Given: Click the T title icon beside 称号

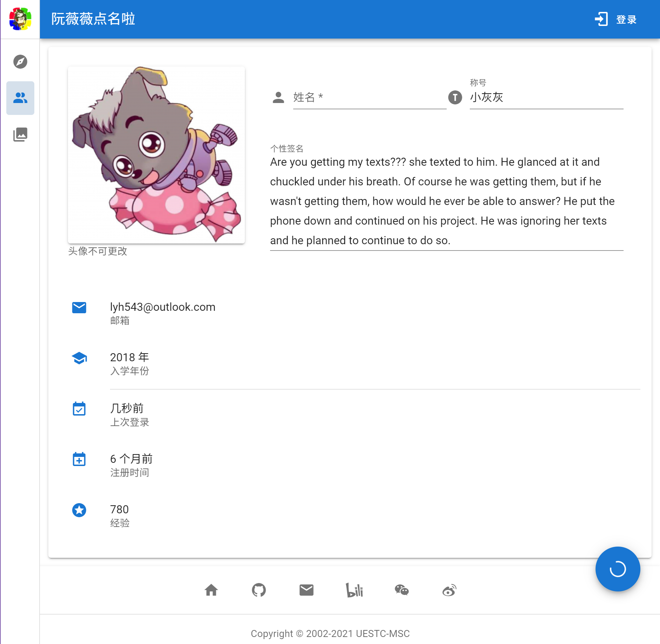Looking at the screenshot, I should 455,97.
